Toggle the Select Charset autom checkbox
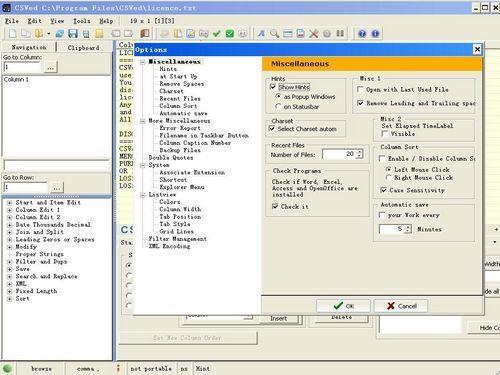This screenshot has height=375, width=500. pyautogui.click(x=272, y=129)
